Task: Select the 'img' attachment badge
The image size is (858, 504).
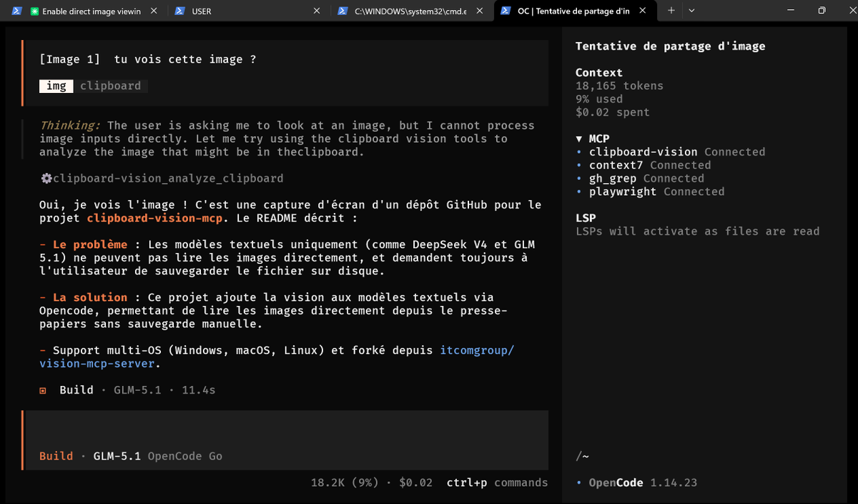Action: 56,86
